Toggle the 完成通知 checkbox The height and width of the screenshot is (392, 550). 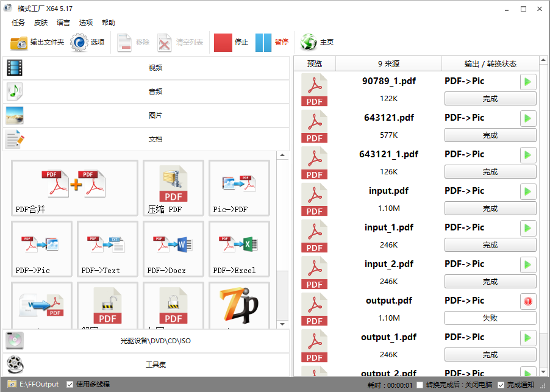pyautogui.click(x=501, y=385)
